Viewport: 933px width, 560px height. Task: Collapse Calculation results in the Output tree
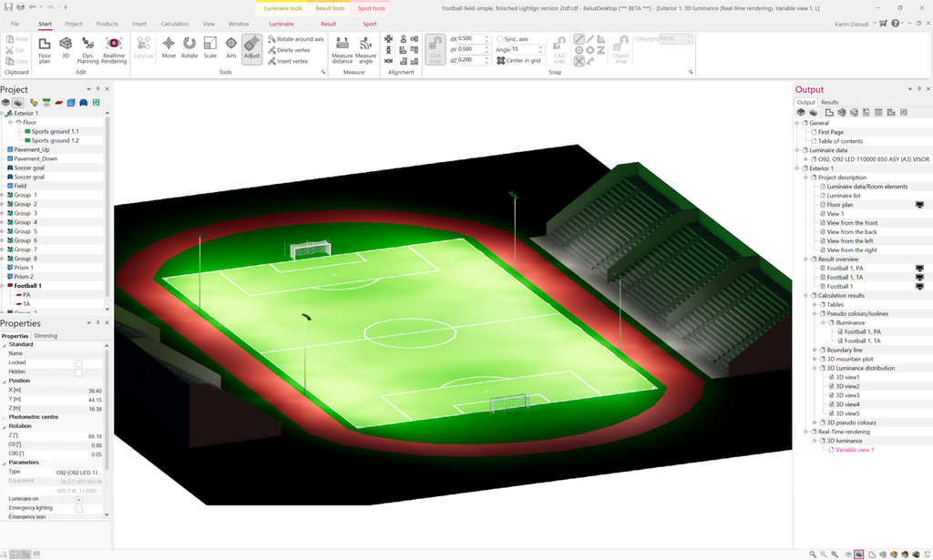805,295
